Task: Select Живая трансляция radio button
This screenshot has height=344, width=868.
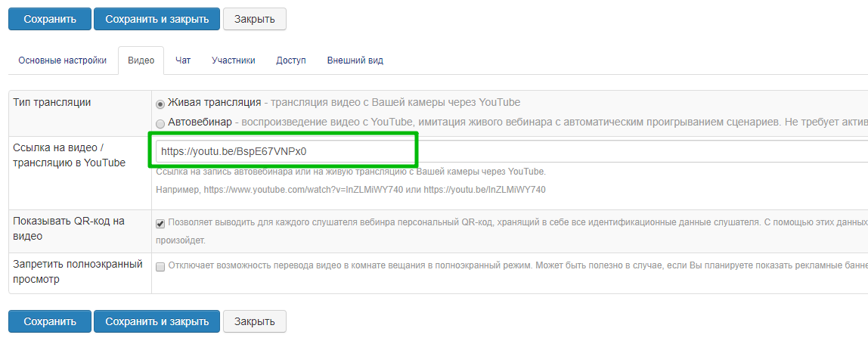Action: (160, 104)
